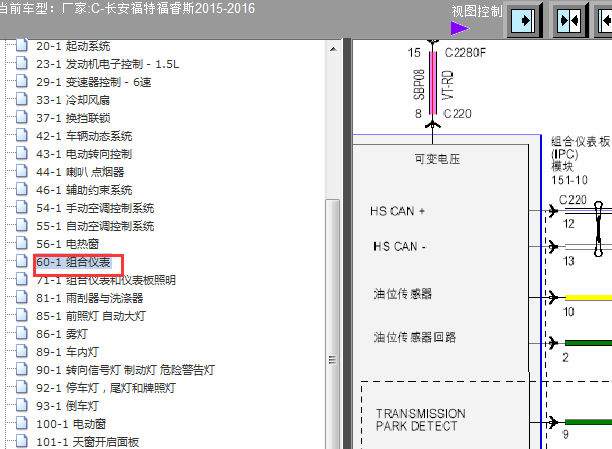The height and width of the screenshot is (449, 612).
Task: Click the HS CAN - pin label
Action: (400, 246)
